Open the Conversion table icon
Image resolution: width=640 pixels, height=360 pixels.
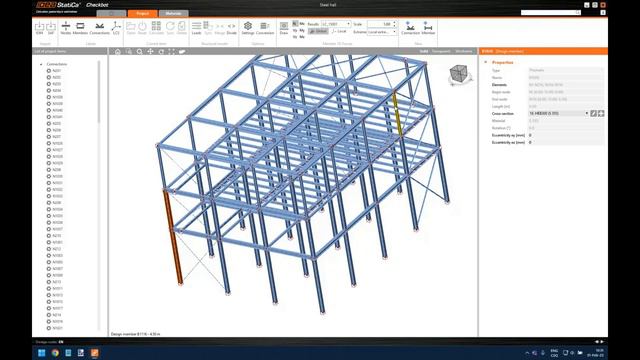[x=265, y=28]
